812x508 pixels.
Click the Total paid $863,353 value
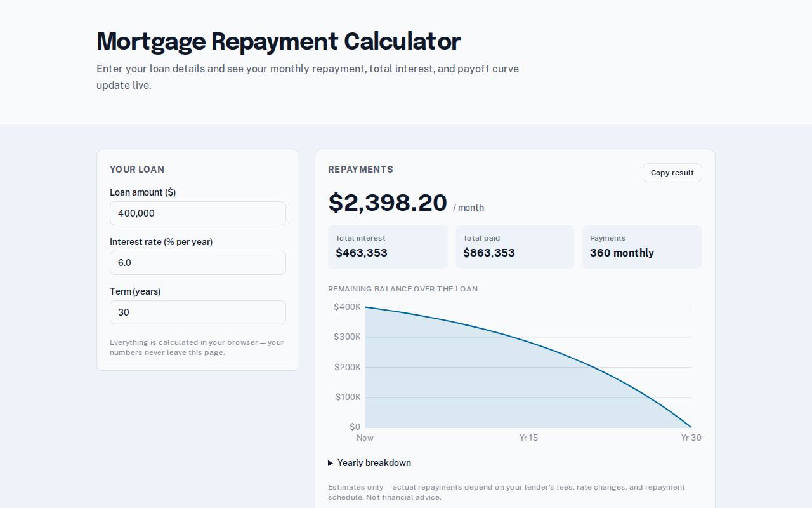pyautogui.click(x=489, y=253)
